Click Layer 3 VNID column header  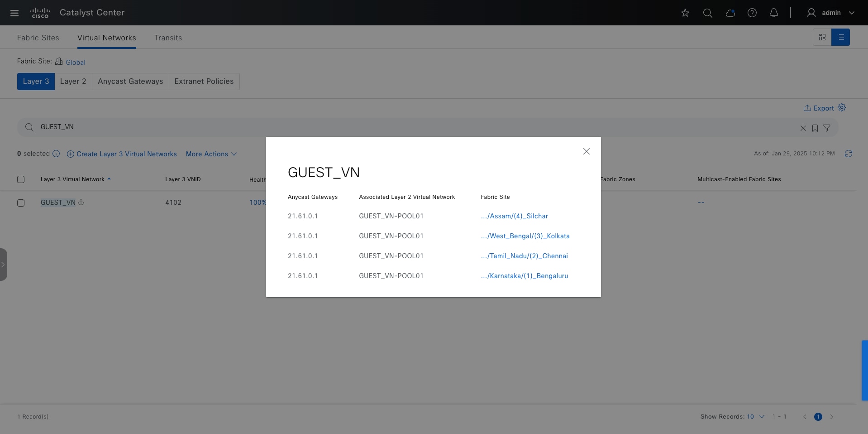[183, 179]
